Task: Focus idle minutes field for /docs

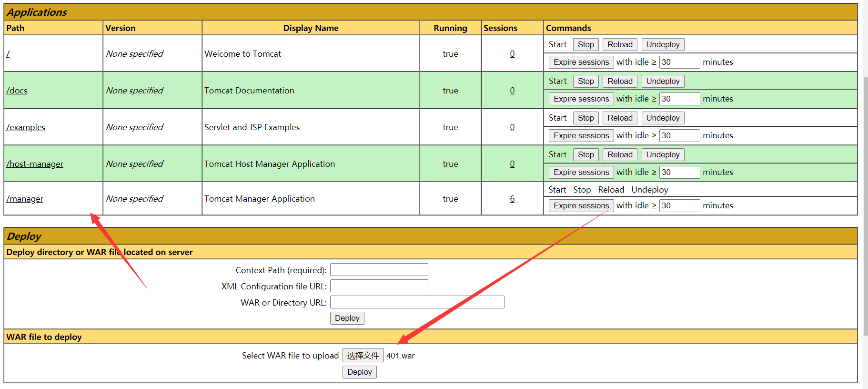Action: (x=679, y=99)
